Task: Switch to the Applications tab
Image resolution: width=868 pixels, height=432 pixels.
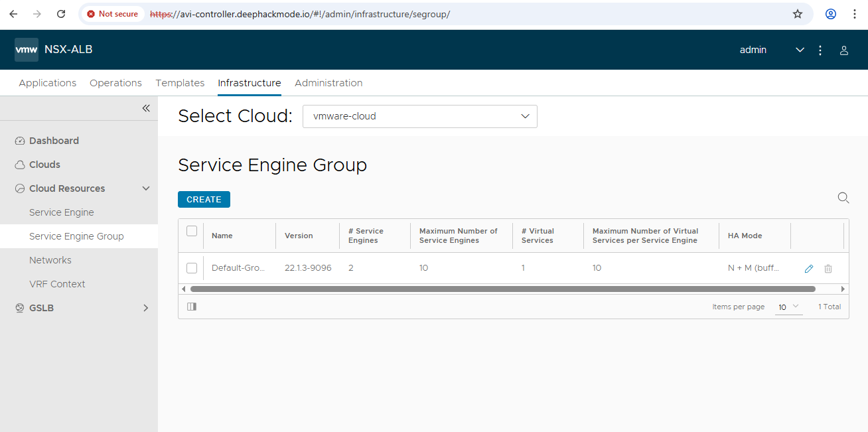Action: pyautogui.click(x=48, y=83)
